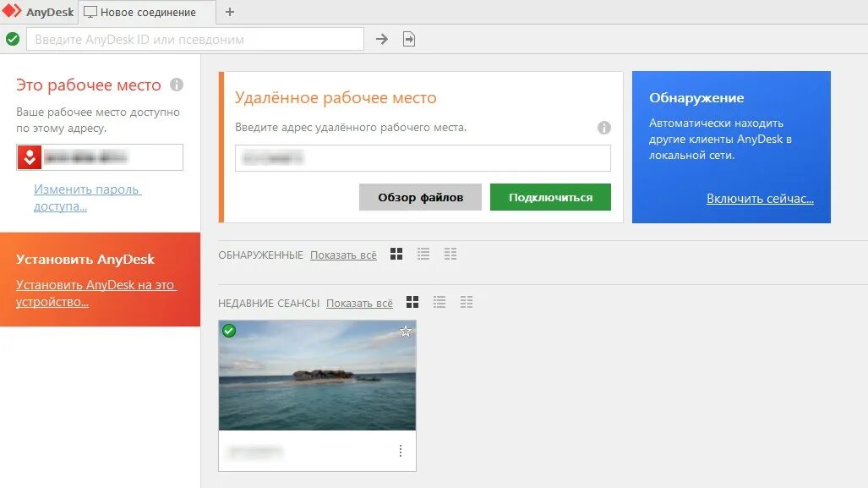Click the AnyDesk logo tab
868x488 pixels.
click(38, 12)
